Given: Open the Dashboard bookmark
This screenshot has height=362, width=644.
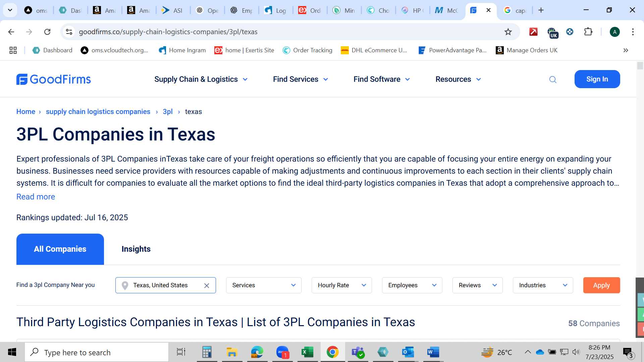Looking at the screenshot, I should (x=52, y=50).
